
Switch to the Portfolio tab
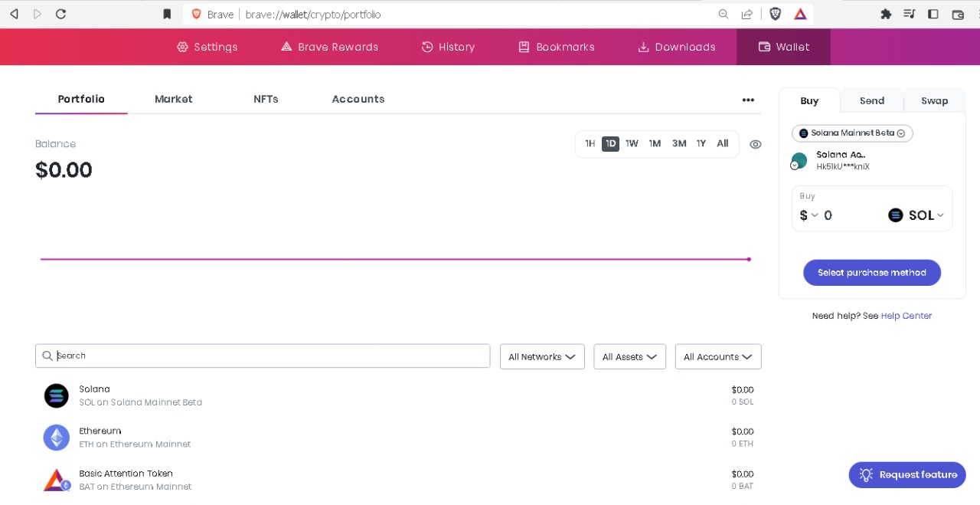pyautogui.click(x=81, y=99)
